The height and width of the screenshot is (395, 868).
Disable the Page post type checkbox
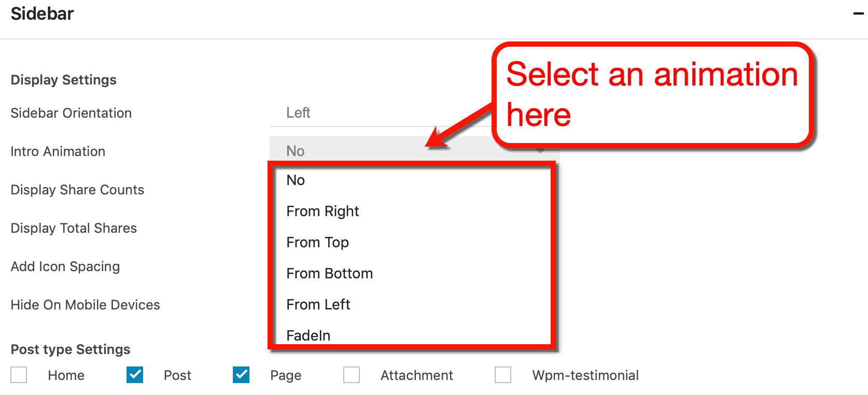[241, 375]
